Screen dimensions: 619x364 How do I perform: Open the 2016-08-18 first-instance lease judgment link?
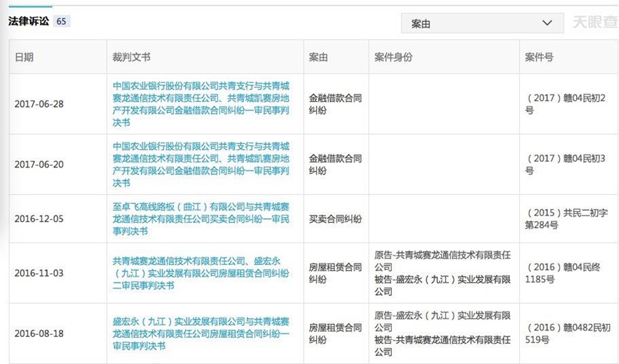pos(200,333)
